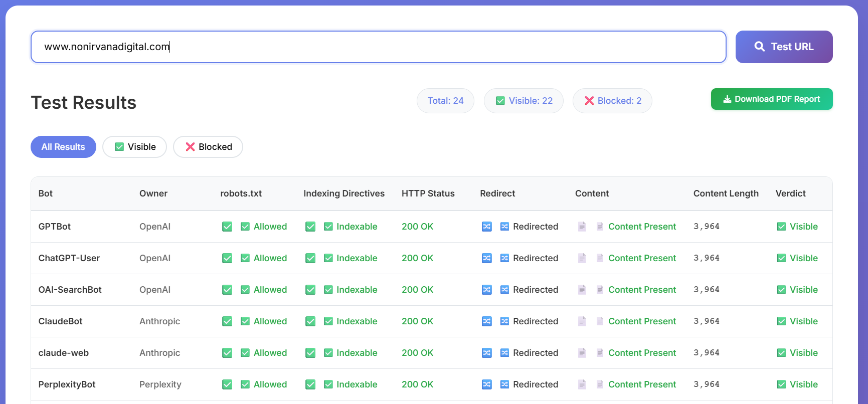Filter results by Visible tab
The height and width of the screenshot is (404, 868).
click(134, 147)
